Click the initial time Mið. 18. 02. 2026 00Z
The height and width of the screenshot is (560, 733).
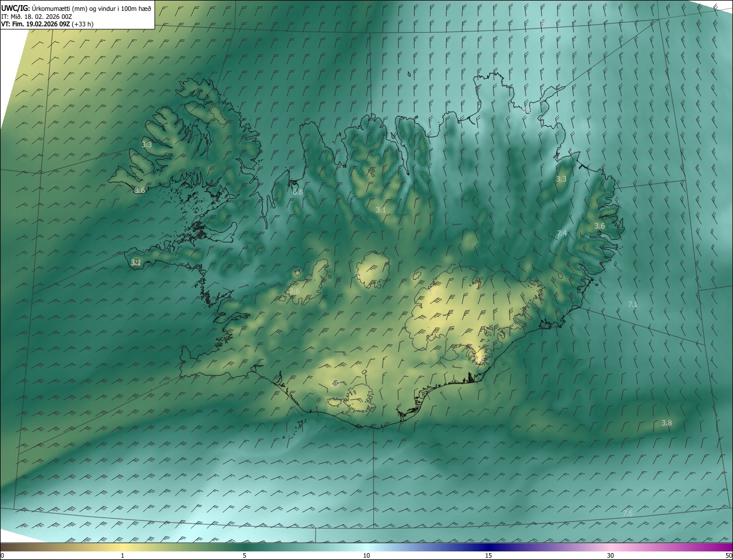[x=41, y=17]
